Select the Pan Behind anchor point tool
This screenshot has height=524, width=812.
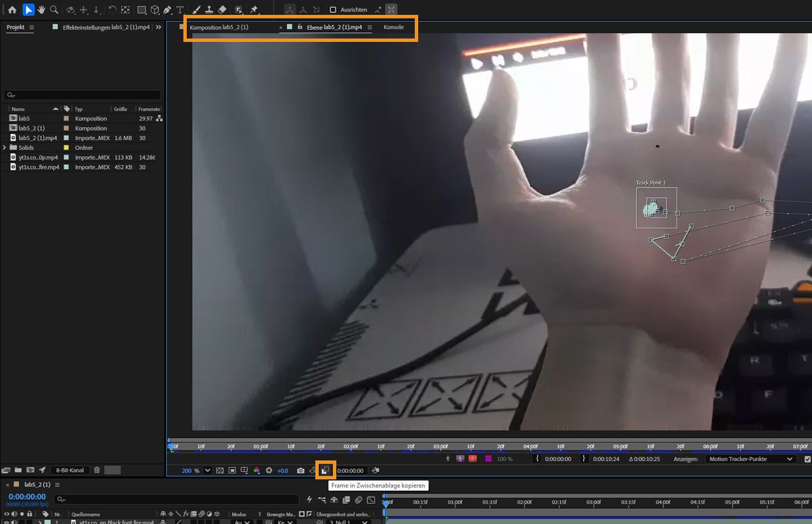(x=125, y=10)
